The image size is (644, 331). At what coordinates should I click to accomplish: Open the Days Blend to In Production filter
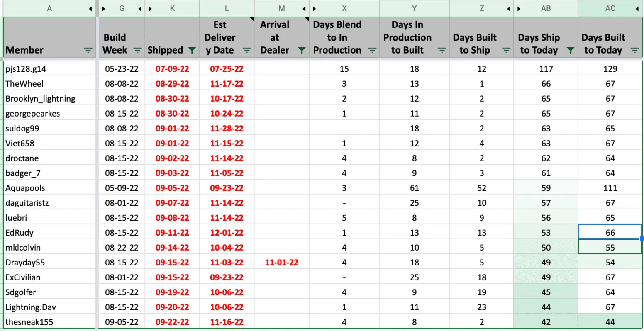[372, 50]
